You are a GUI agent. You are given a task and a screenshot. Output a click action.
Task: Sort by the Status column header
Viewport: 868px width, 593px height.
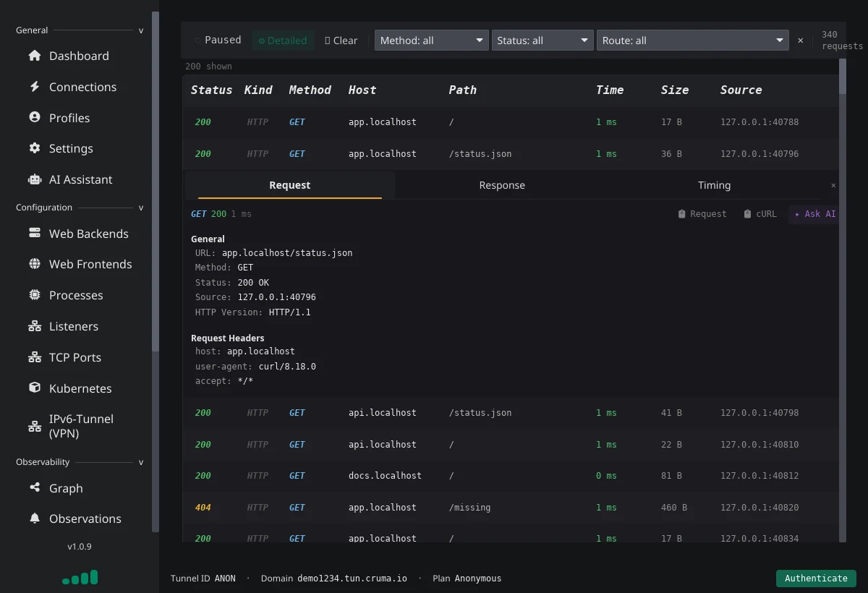(211, 90)
